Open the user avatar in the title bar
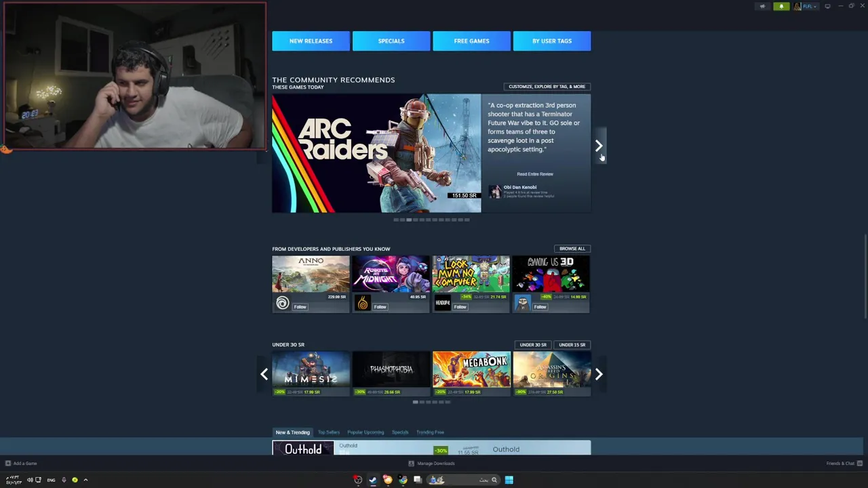Image resolution: width=868 pixels, height=488 pixels. coord(797,6)
